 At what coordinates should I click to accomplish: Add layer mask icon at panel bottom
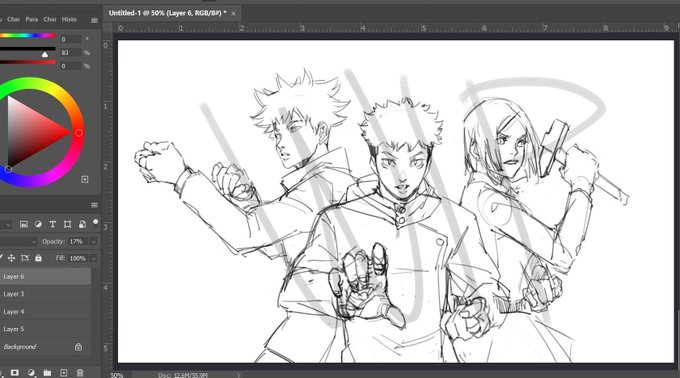click(15, 373)
